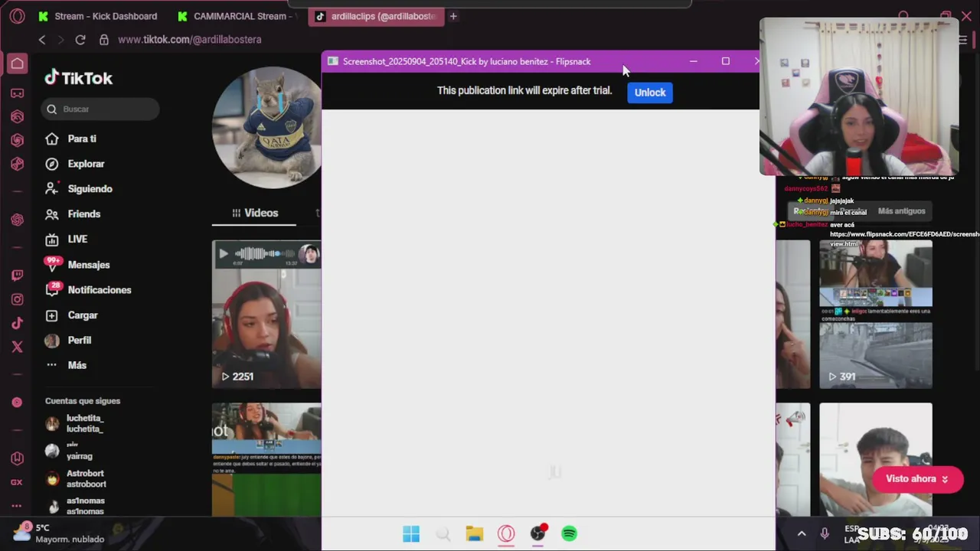980x551 pixels.
Task: Open a new browser tab with plus
Action: point(453,16)
